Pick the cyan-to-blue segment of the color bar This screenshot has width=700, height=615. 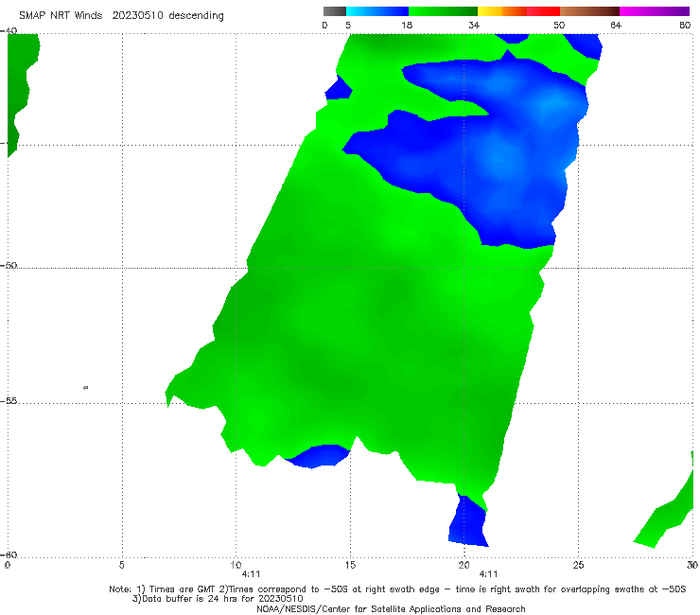(x=377, y=11)
